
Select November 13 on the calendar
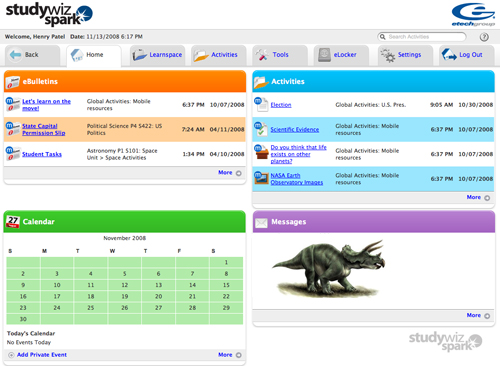pyautogui.click(x=158, y=285)
